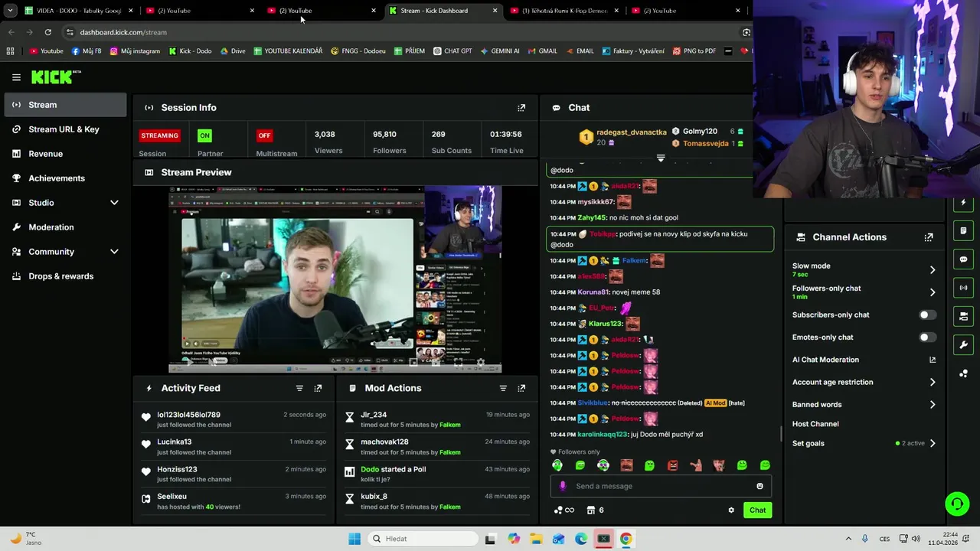
Task: Toggle the broadcast signal widget icon
Action: [963, 288]
